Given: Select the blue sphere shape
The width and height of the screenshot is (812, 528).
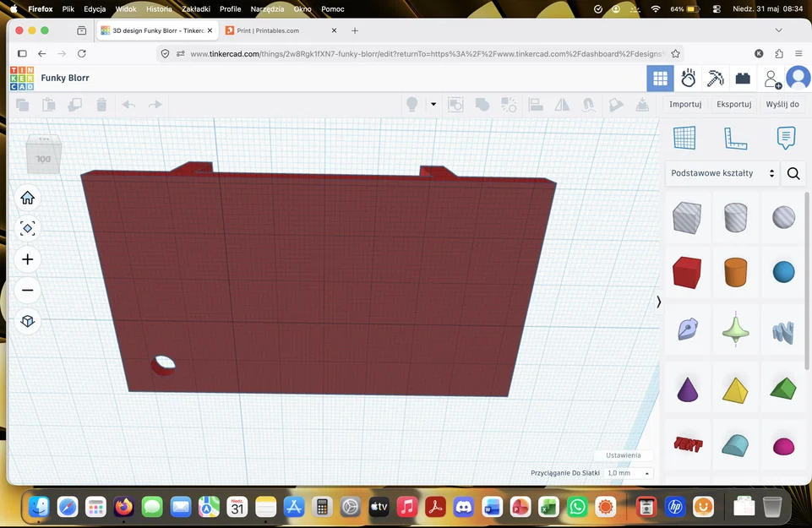Looking at the screenshot, I should point(783,272).
